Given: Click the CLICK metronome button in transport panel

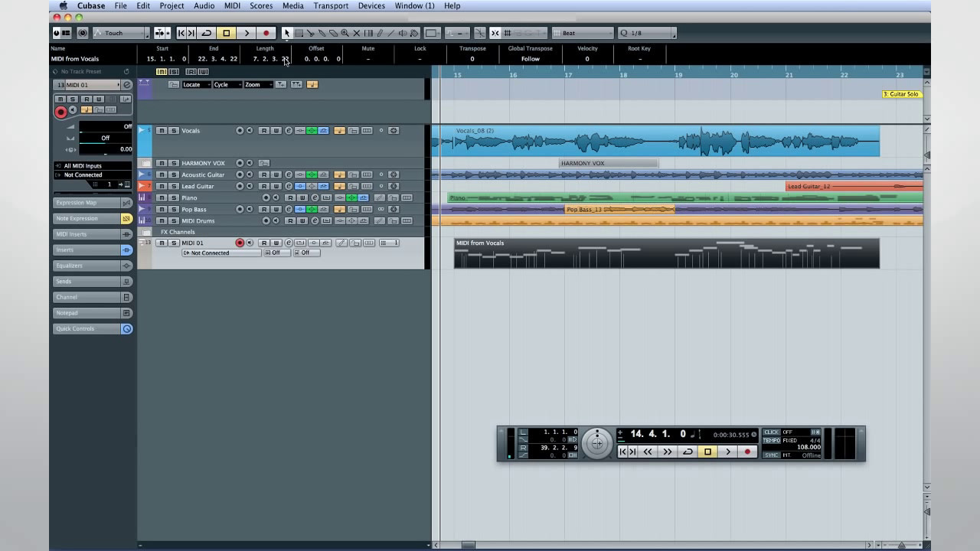Looking at the screenshot, I should point(771,432).
